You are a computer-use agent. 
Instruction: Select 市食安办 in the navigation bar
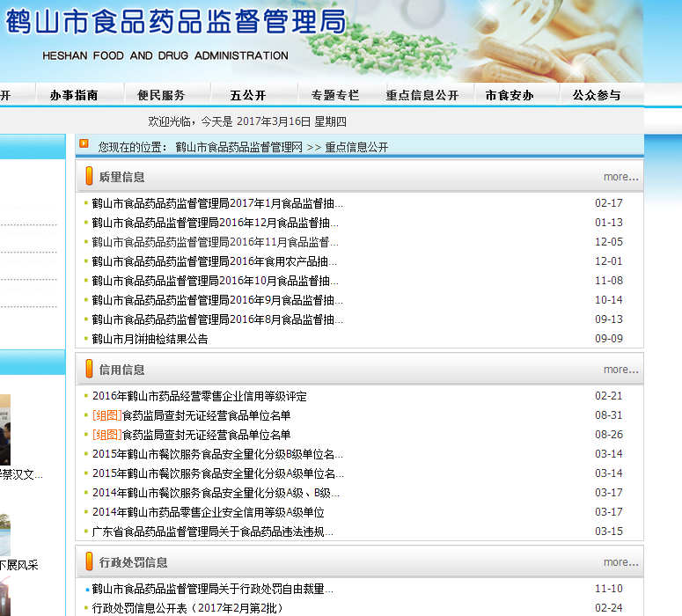click(510, 96)
